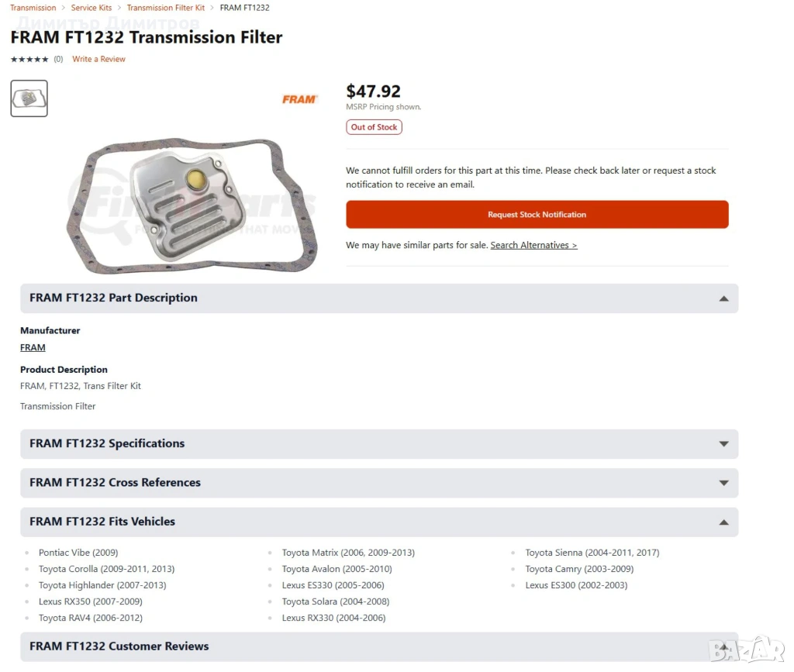Select the product thumbnail image

click(x=29, y=98)
